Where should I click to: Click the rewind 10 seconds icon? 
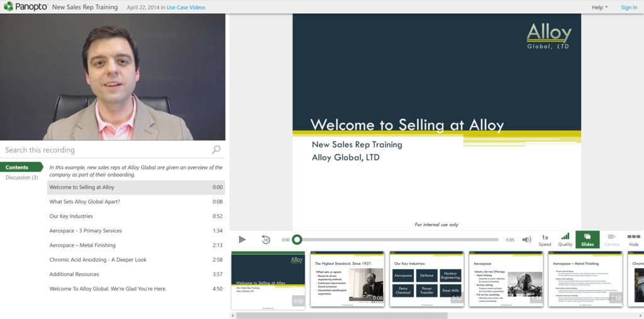[x=265, y=240]
